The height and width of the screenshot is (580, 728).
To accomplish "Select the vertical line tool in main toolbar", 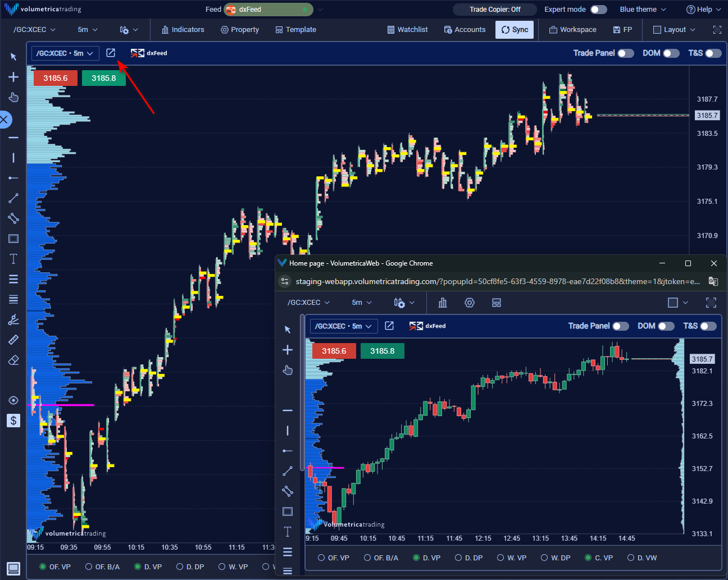I will point(13,158).
